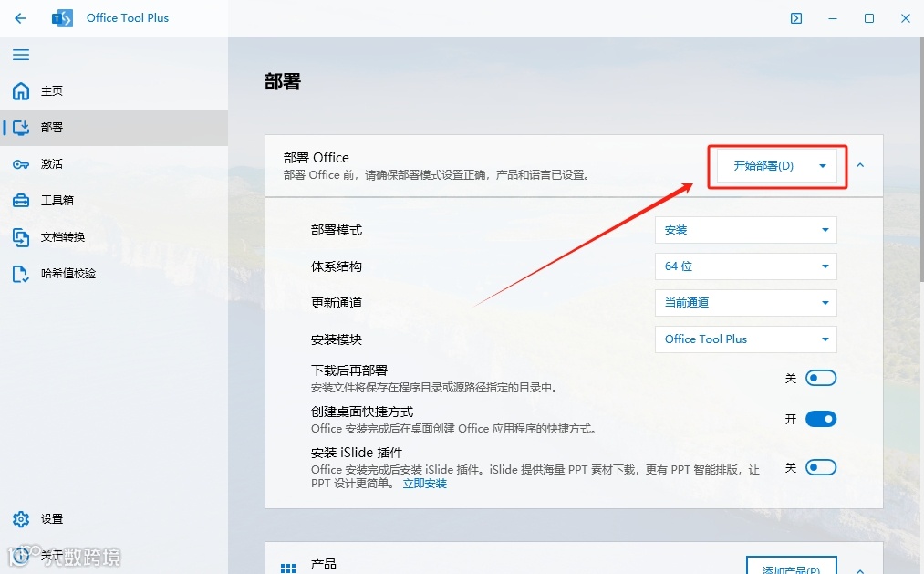Click the 创建桌面快捷方式 label
The height and width of the screenshot is (574, 924).
click(x=362, y=412)
